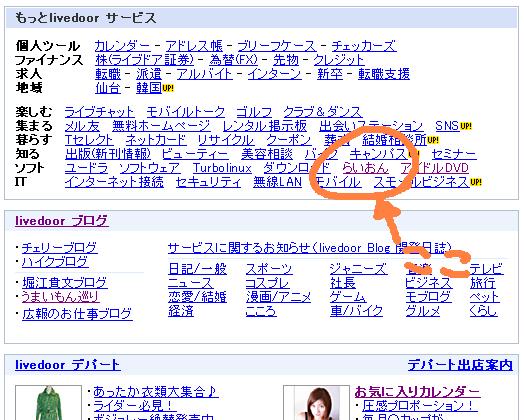Open クラブ&ダンス link
524x420 pixels.
pyautogui.click(x=323, y=112)
